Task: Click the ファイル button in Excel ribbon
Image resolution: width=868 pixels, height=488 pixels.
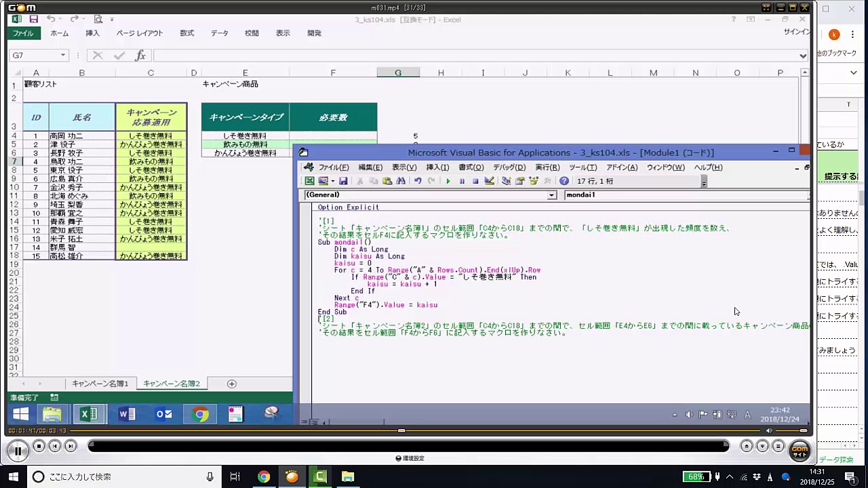Action: coord(22,33)
